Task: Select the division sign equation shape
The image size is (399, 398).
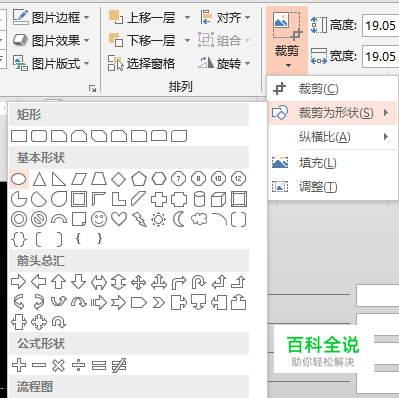Action: tap(79, 365)
